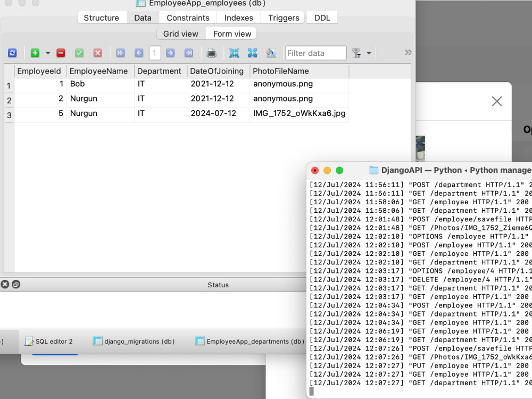Select row number 2 header
The image size is (532, 399).
click(9, 101)
